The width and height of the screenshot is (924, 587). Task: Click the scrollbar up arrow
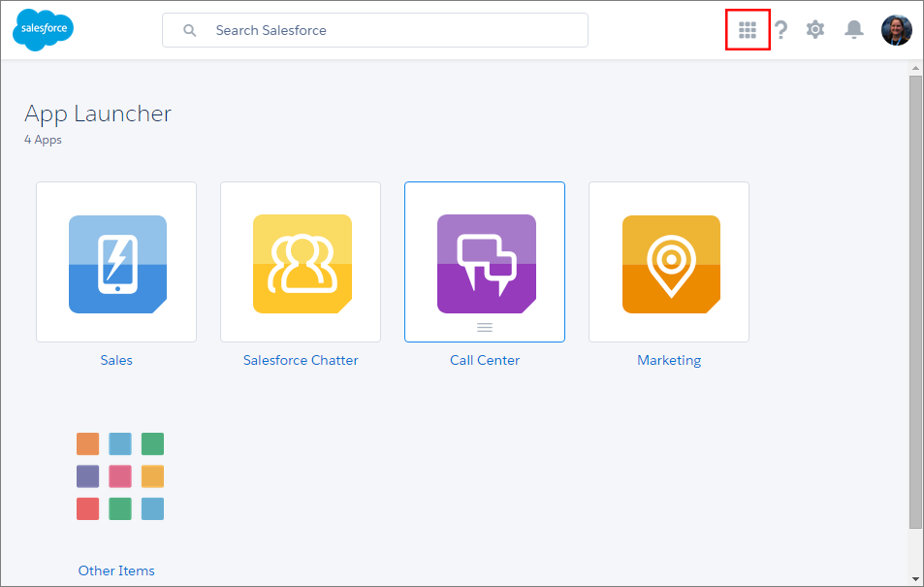point(915,68)
